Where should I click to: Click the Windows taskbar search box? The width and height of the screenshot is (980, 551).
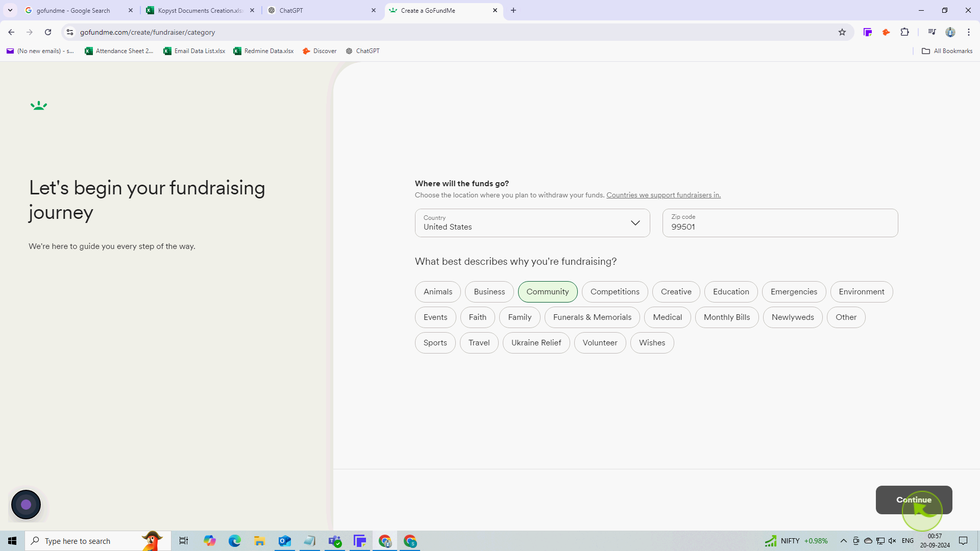[98, 541]
